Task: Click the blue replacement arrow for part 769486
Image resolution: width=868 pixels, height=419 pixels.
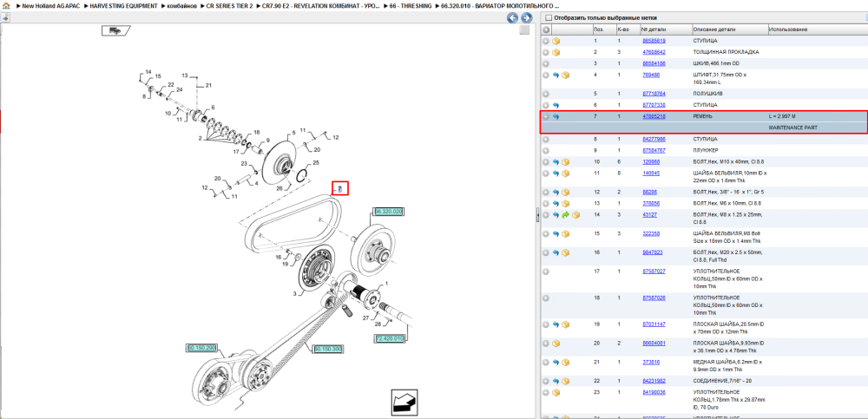Action: (556, 75)
